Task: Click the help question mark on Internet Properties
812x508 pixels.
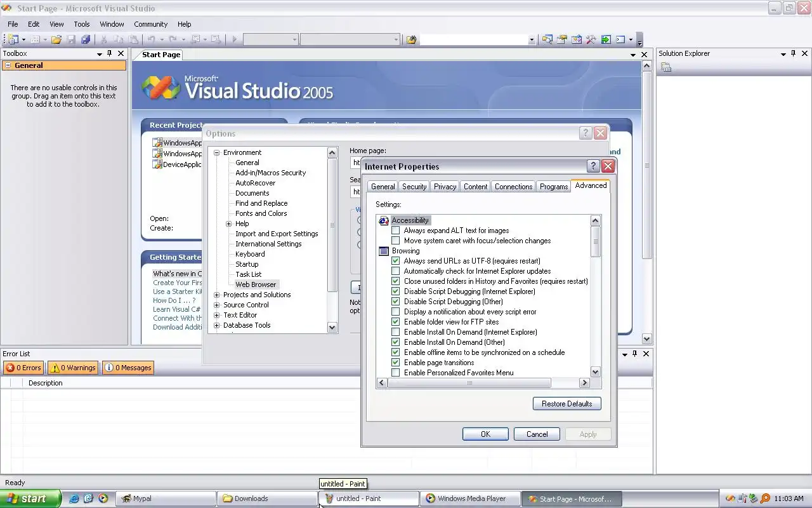Action: pos(593,166)
